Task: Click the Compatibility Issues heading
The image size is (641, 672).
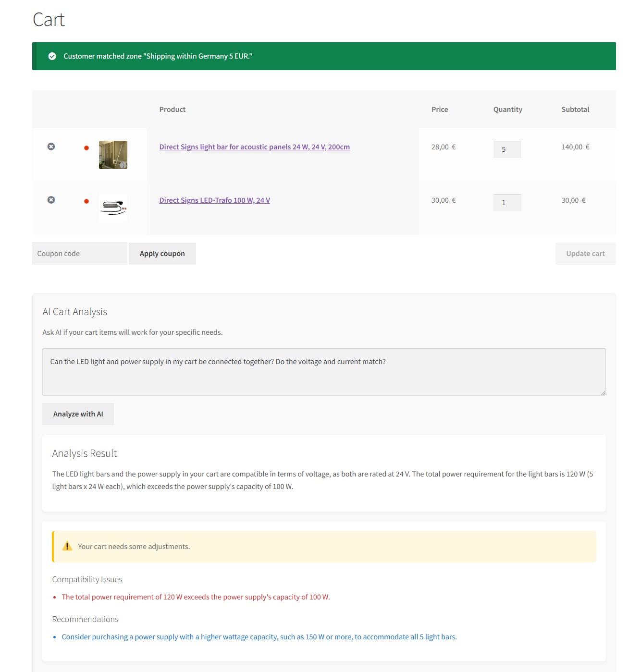Action: click(x=87, y=579)
